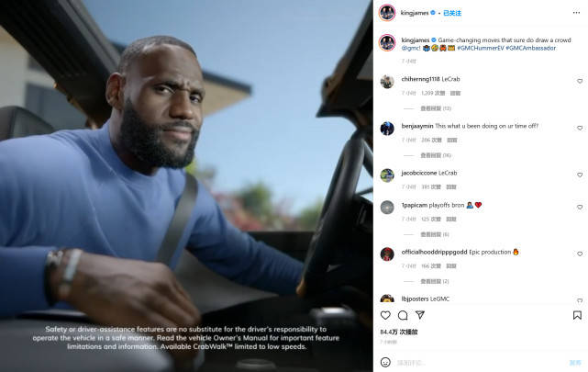
Task: Open the #GMCAmbassador hashtag link
Action: click(x=530, y=48)
